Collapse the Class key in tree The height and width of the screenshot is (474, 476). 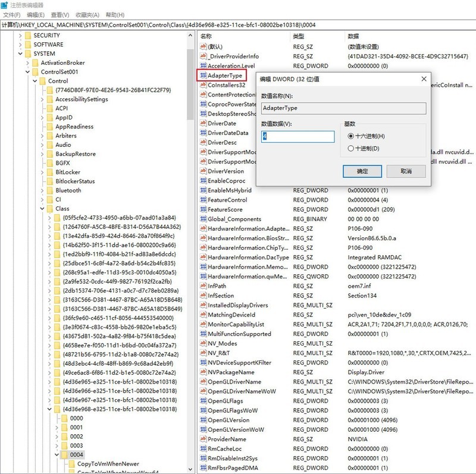pos(42,209)
